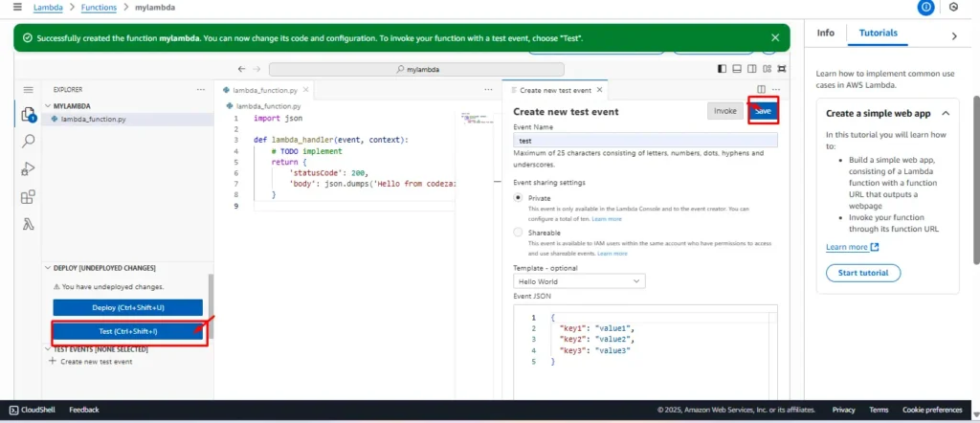Viewport: 980px width, 423px height.
Task: Open the AWS console hamburger navigation menu
Action: click(x=17, y=7)
